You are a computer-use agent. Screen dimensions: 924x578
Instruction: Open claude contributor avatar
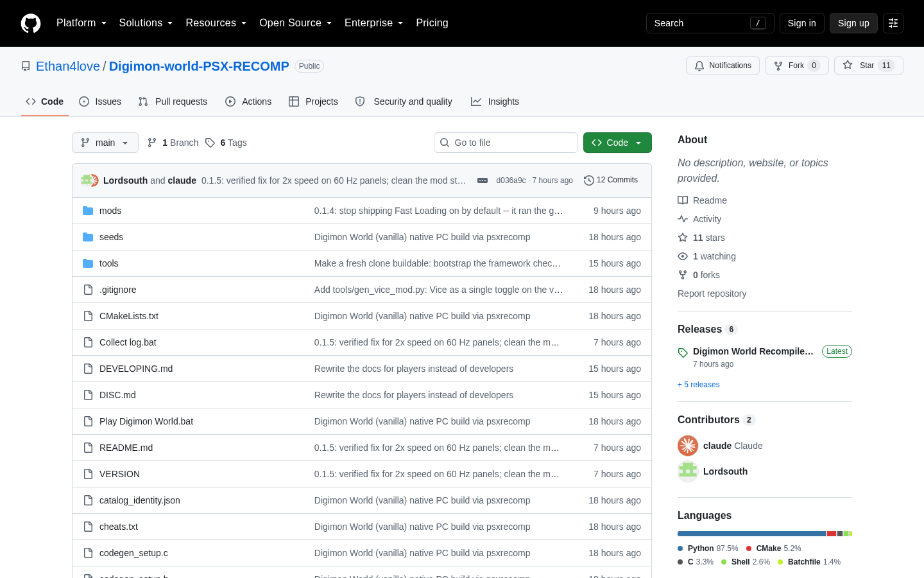[688, 446]
